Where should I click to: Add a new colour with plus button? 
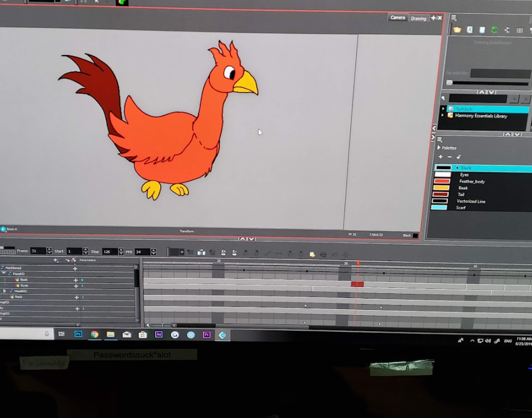point(441,156)
